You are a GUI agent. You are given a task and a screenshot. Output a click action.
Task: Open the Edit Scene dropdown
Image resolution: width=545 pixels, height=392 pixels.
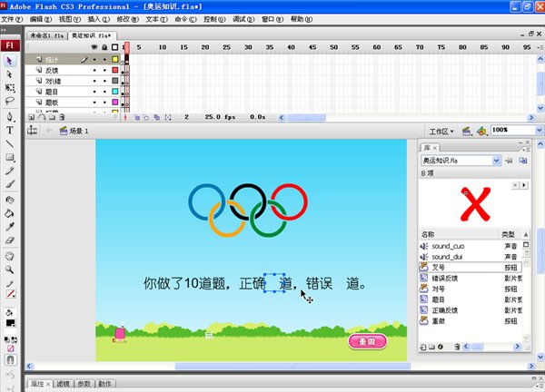(467, 131)
